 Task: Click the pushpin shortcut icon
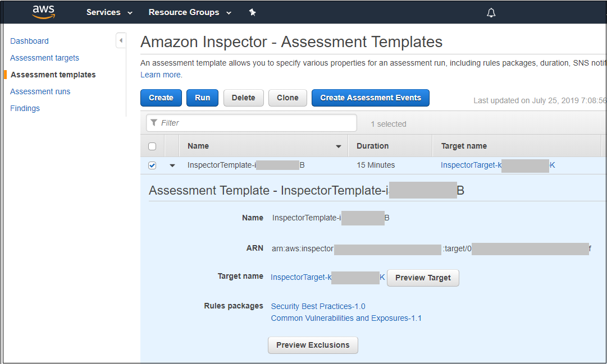coord(252,12)
